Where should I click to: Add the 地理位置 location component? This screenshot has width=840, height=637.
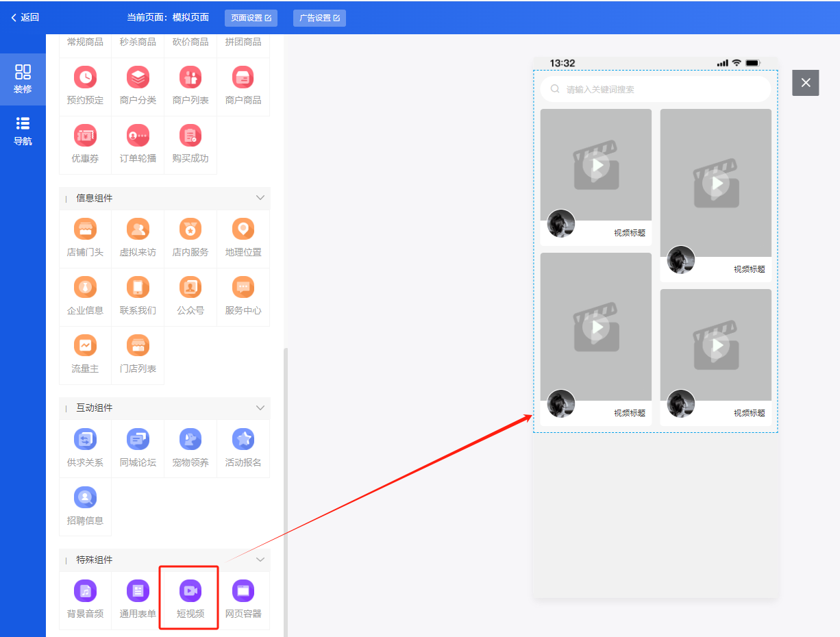coord(243,237)
